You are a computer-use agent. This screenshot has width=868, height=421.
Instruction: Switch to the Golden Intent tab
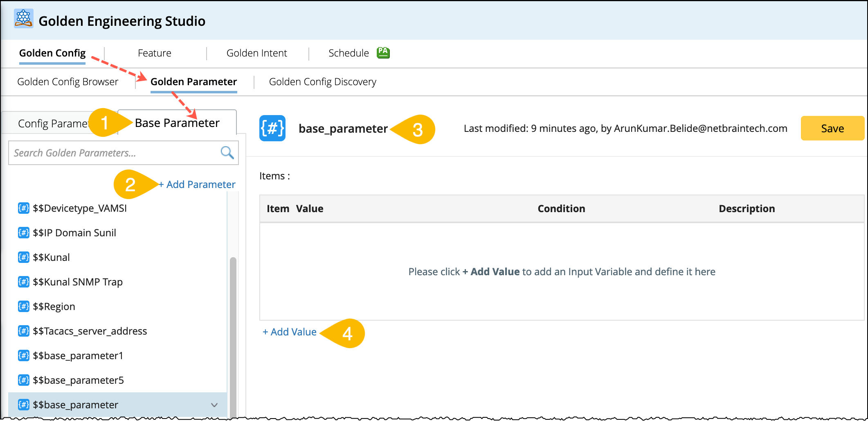pos(256,53)
